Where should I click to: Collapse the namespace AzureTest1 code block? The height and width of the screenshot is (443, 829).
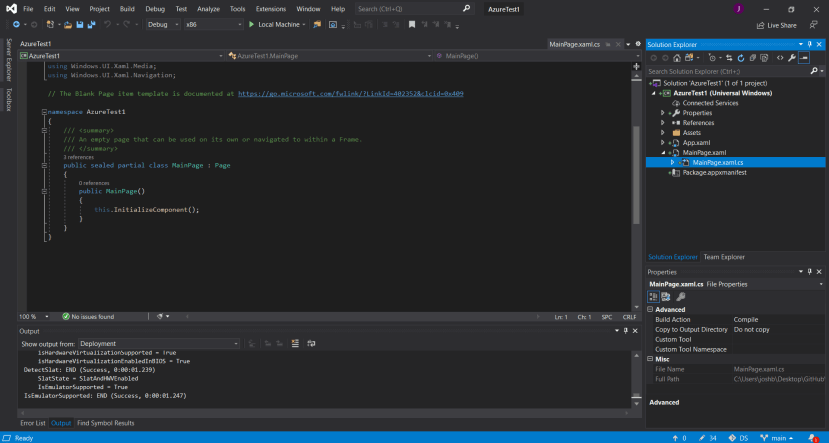tap(44, 112)
